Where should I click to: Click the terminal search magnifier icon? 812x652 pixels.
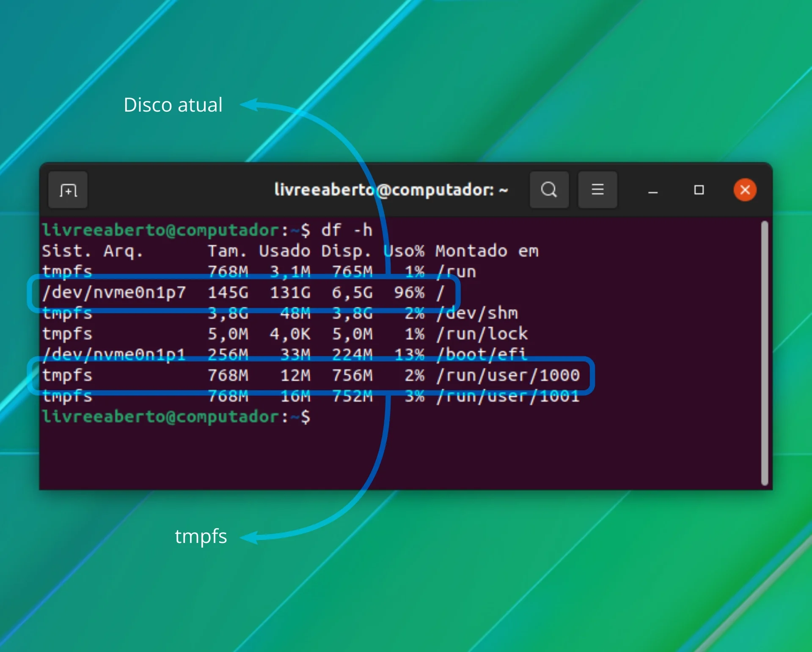pyautogui.click(x=549, y=190)
